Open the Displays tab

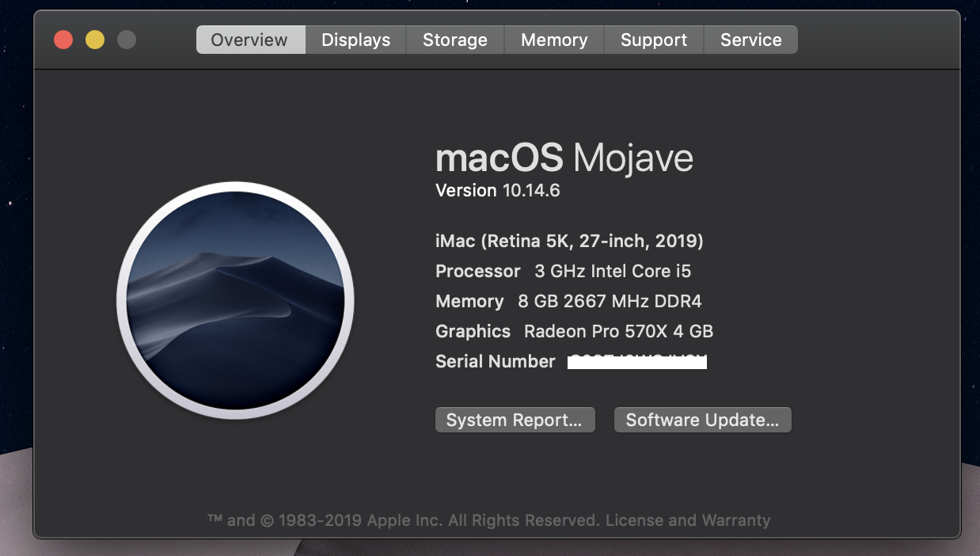[x=355, y=40]
